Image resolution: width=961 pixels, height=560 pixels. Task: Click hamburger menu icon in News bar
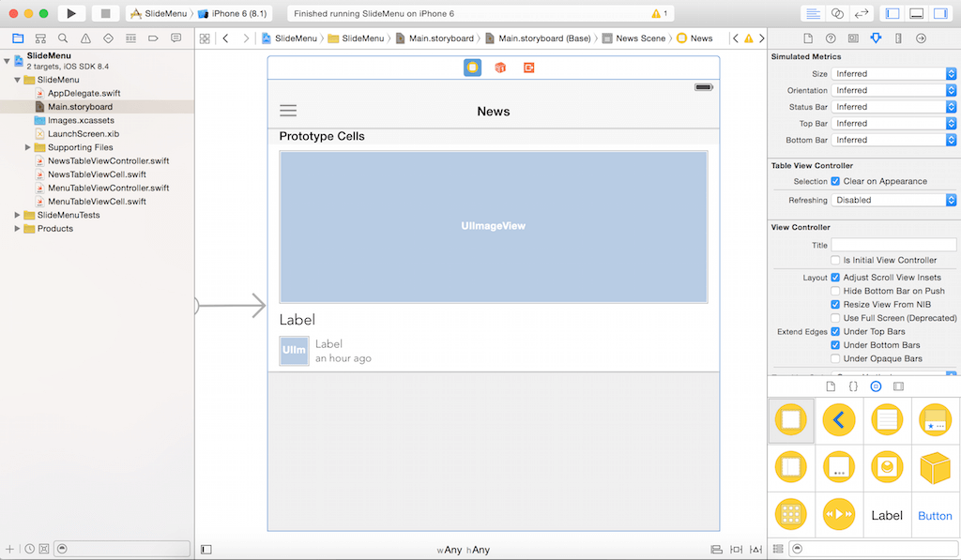pyautogui.click(x=288, y=111)
